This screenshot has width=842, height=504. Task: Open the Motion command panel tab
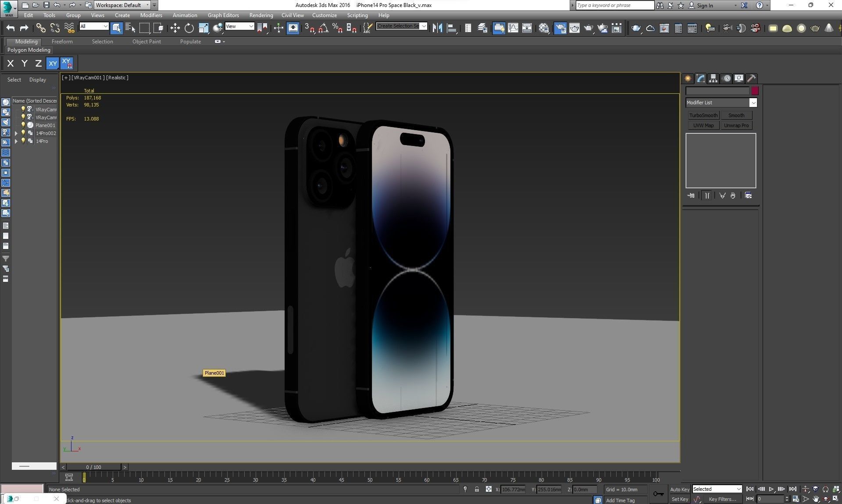click(727, 78)
